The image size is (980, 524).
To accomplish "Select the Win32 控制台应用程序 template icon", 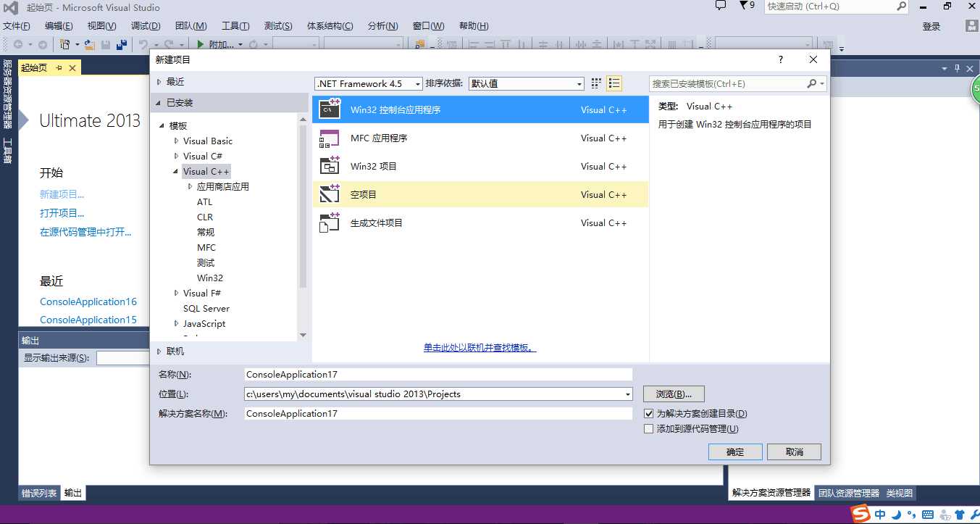I will tap(330, 109).
